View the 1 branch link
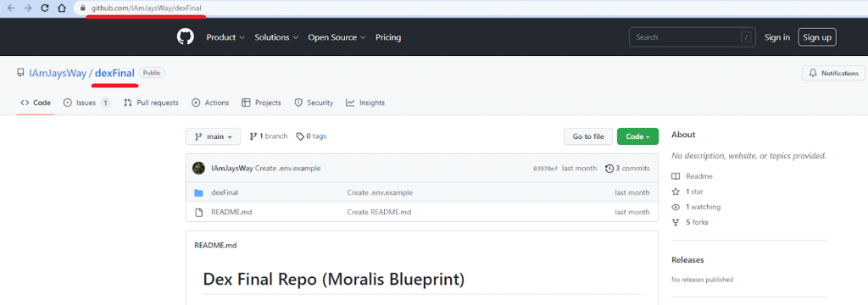Image resolution: width=868 pixels, height=305 pixels. [269, 136]
